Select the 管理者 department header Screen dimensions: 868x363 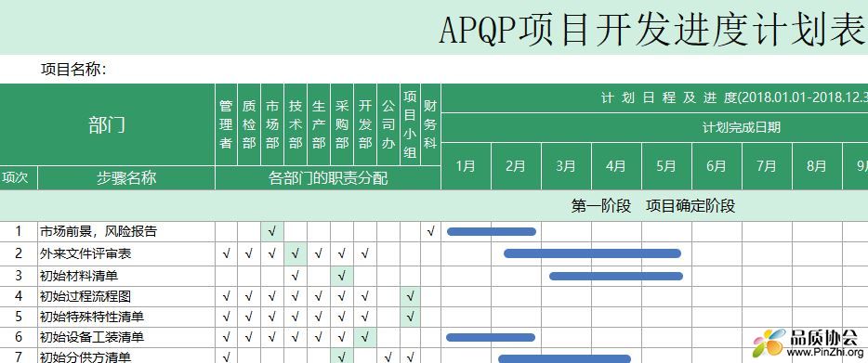pyautogui.click(x=226, y=124)
